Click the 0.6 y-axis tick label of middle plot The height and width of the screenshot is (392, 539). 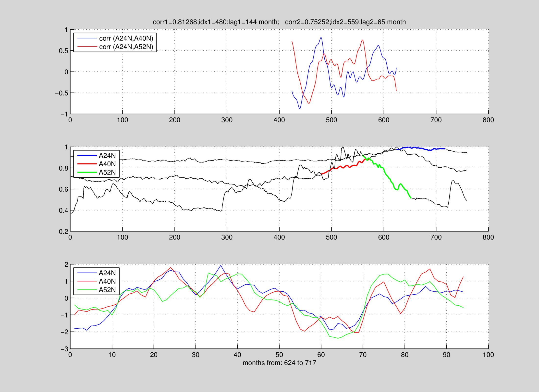[x=63, y=189]
